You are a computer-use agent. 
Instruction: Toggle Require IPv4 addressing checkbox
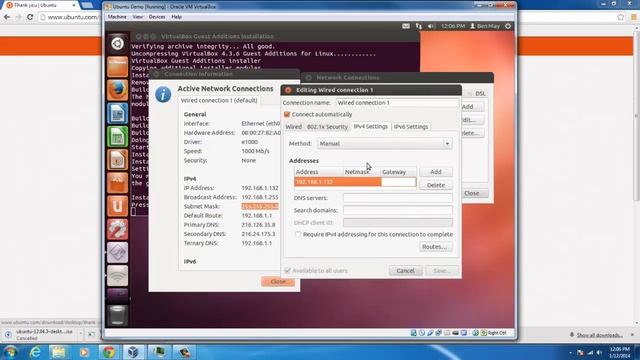tap(298, 234)
